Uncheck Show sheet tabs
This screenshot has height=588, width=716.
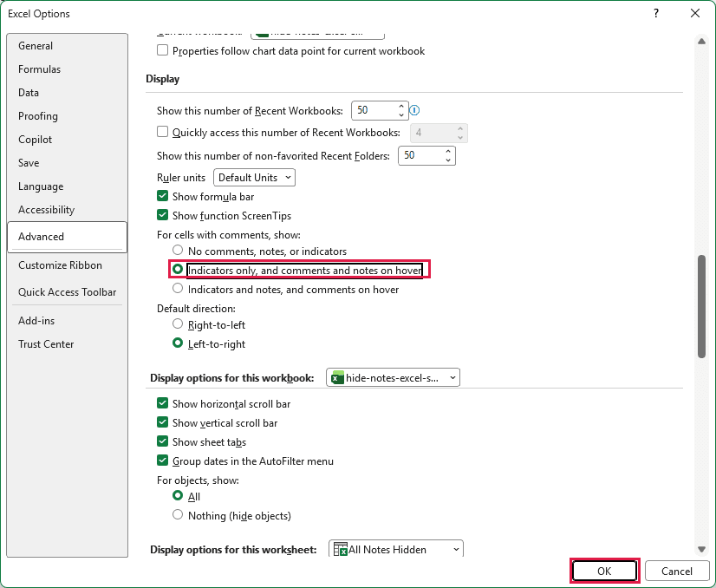[x=163, y=441]
